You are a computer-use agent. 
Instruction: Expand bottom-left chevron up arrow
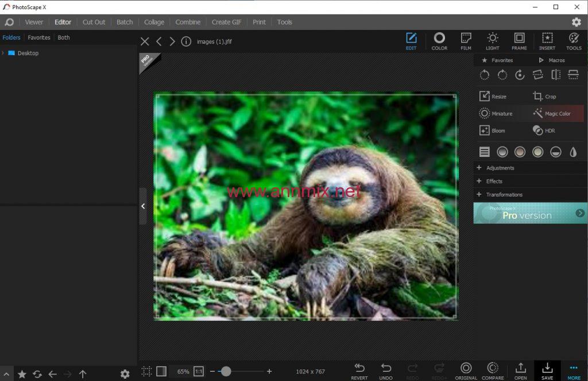click(x=6, y=374)
